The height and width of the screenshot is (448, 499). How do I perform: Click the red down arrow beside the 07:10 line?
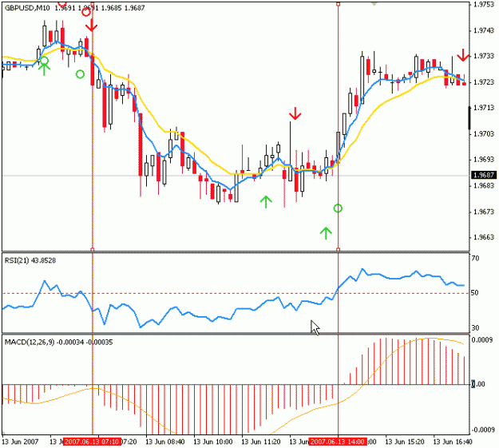[91, 26]
